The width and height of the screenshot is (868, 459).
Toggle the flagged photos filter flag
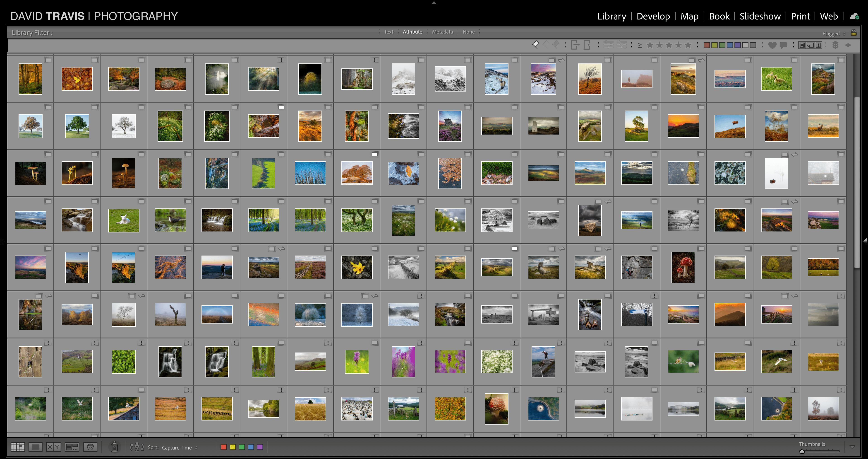(535, 44)
